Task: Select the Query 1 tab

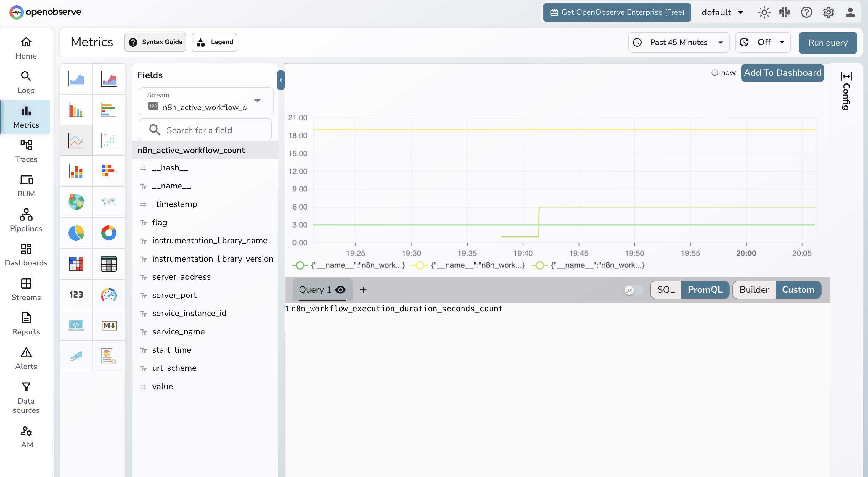Action: tap(322, 289)
